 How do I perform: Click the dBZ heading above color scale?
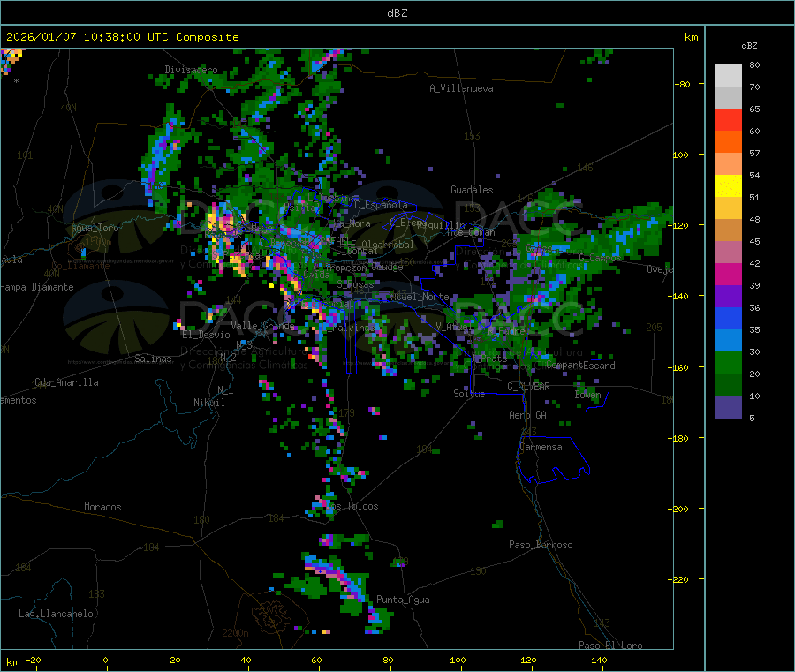point(749,46)
